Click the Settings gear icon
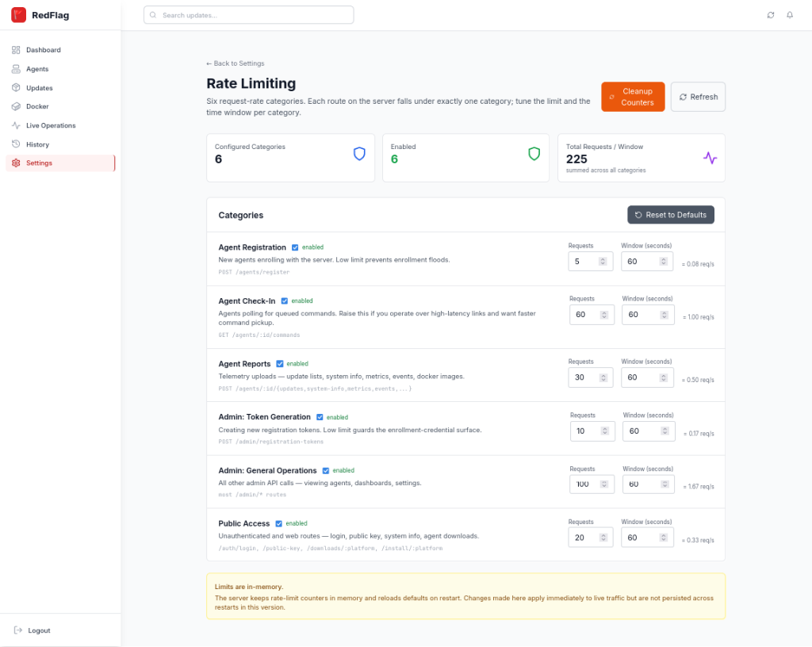The width and height of the screenshot is (812, 647). point(16,163)
